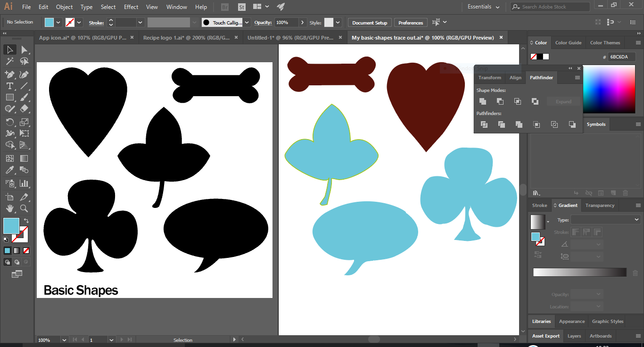The width and height of the screenshot is (644, 347).
Task: Click the Preferences button
Action: point(410,22)
